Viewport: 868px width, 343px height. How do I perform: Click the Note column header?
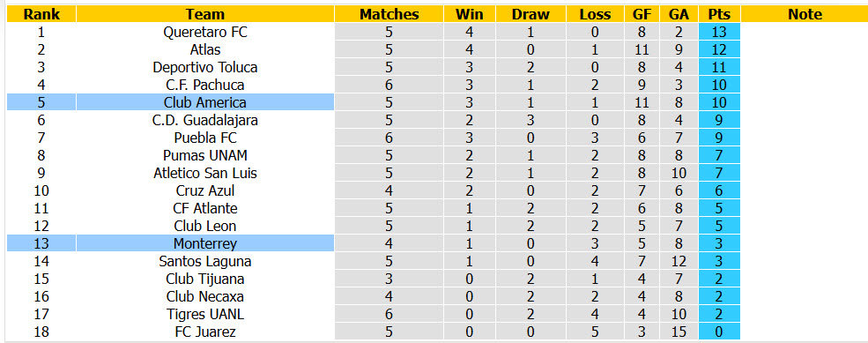[x=805, y=14]
